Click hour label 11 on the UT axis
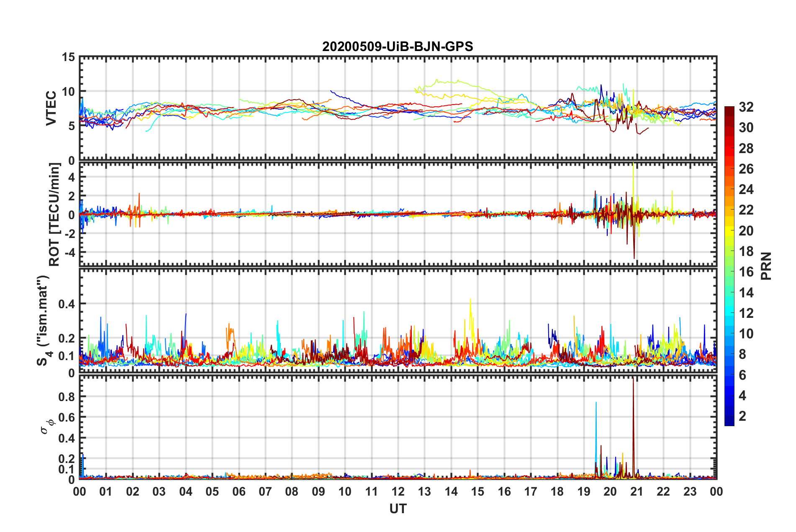Screen dimensions: 796x532 (x=372, y=491)
